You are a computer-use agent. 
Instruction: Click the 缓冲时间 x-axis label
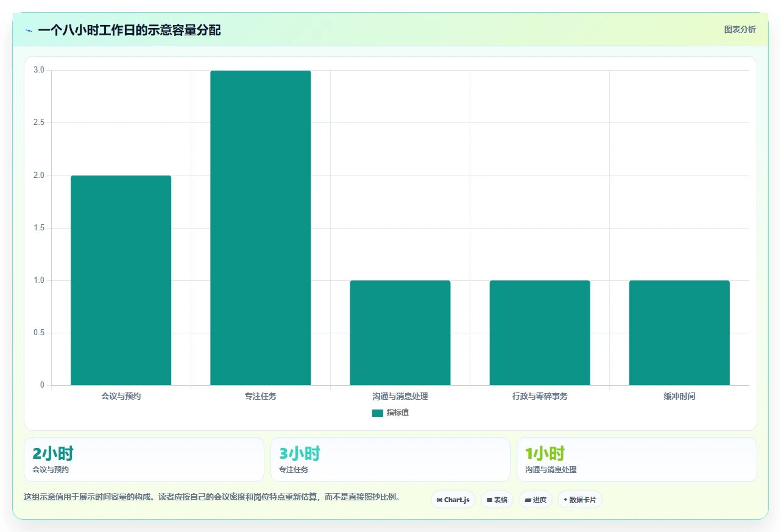click(679, 396)
